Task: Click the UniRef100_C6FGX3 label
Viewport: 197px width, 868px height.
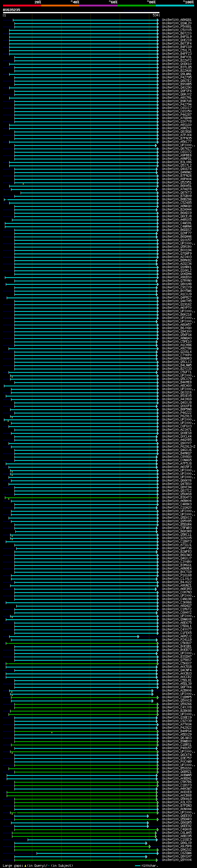Action: point(176,426)
